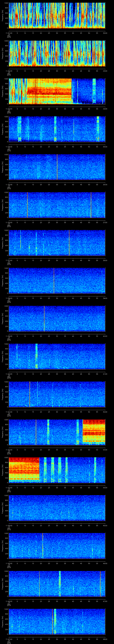The width and height of the screenshot is (114, 644).
Task: Click the red line at 21 s in the 11:45 panel
Action: [x=43, y=546]
